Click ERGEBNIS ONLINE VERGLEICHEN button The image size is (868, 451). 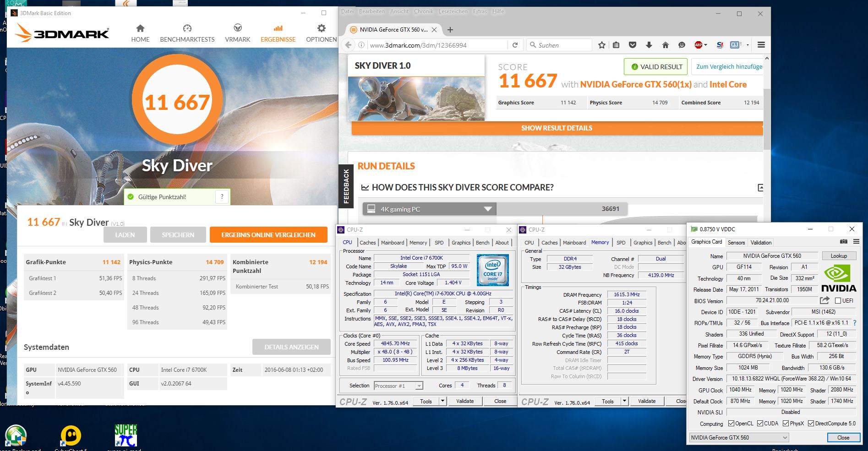(x=268, y=235)
